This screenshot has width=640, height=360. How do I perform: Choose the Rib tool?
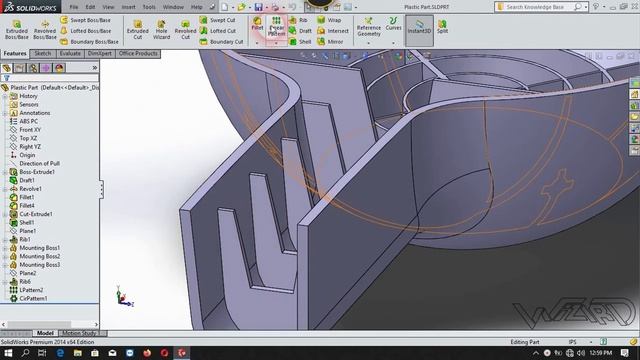[x=298, y=20]
